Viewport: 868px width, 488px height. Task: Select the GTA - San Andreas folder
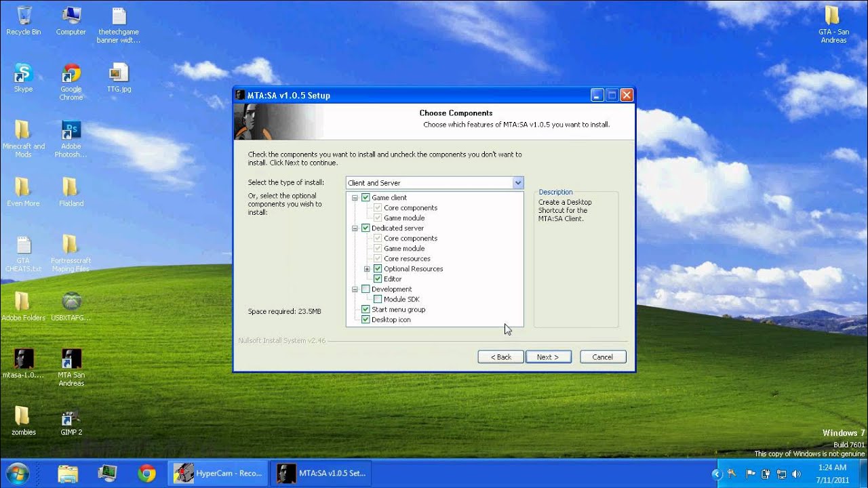(x=833, y=24)
